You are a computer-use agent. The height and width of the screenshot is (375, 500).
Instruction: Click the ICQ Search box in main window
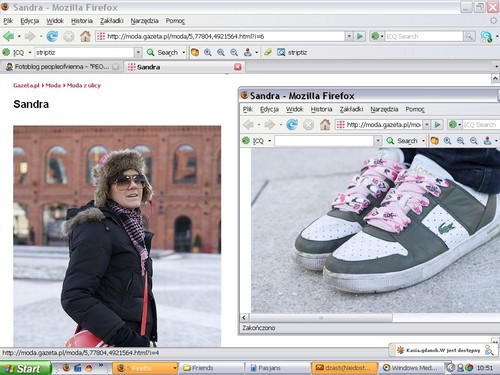(x=424, y=36)
